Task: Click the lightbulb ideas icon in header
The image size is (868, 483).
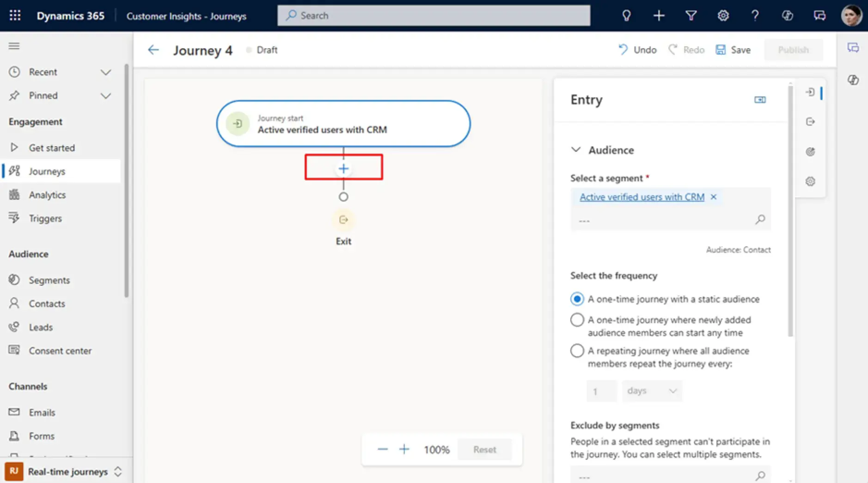Action: (x=626, y=15)
